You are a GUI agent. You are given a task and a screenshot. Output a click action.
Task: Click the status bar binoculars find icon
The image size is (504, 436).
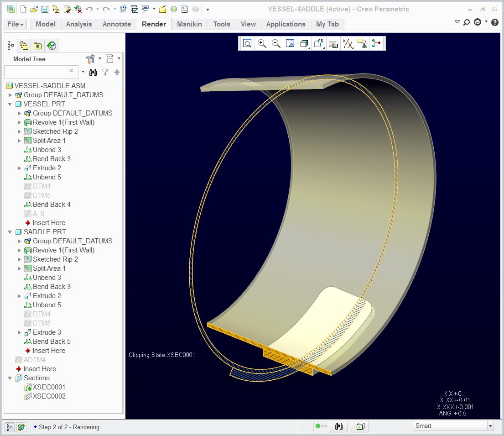coord(339,426)
